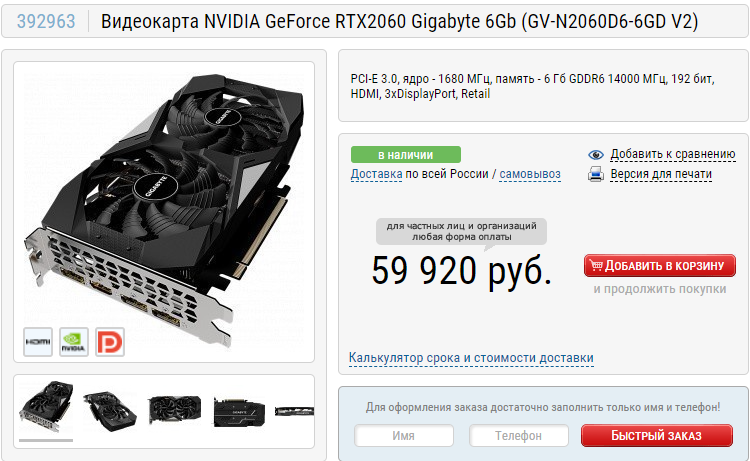Focus the Телефон input field
The height and width of the screenshot is (461, 750).
coord(518,436)
